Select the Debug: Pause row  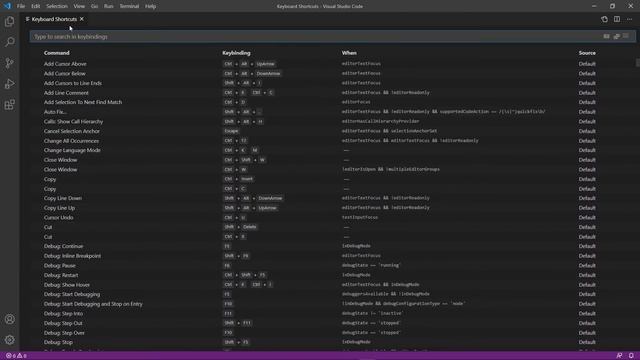coord(332,265)
